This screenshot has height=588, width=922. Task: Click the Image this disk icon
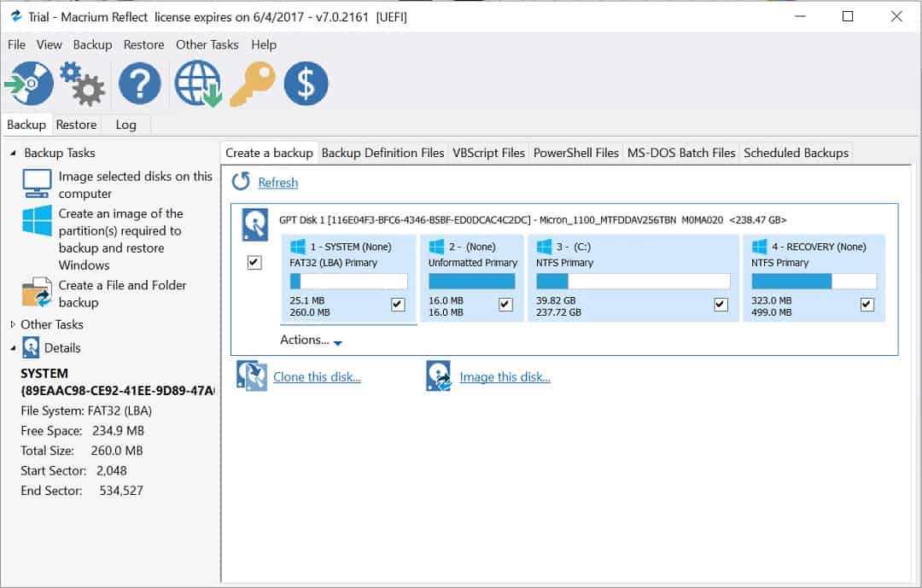(439, 376)
